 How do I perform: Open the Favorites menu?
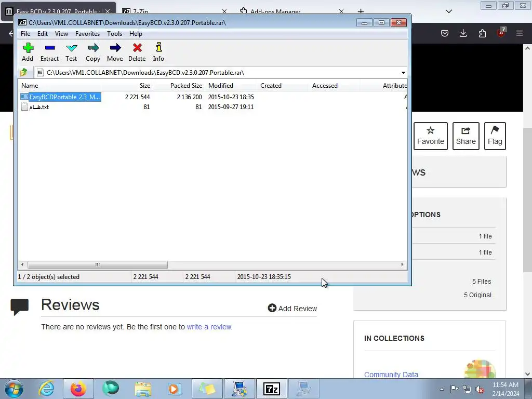point(87,34)
